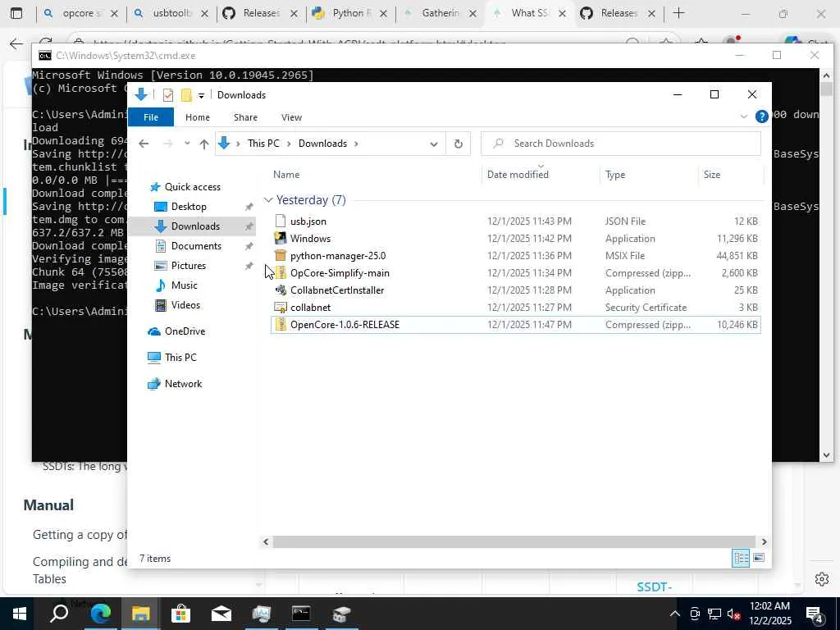Image resolution: width=840 pixels, height=630 pixels.
Task: Open the View ribbon tab
Action: click(x=291, y=117)
